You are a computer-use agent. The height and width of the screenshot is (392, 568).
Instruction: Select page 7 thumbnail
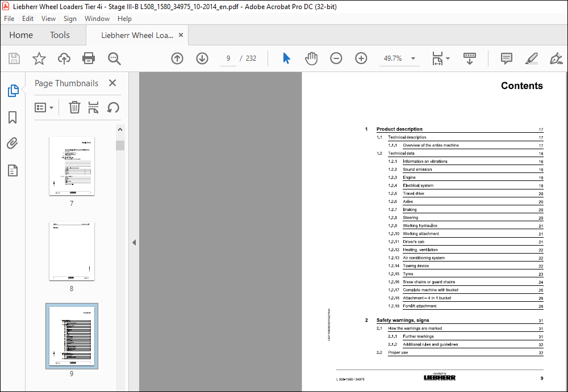coord(72,166)
